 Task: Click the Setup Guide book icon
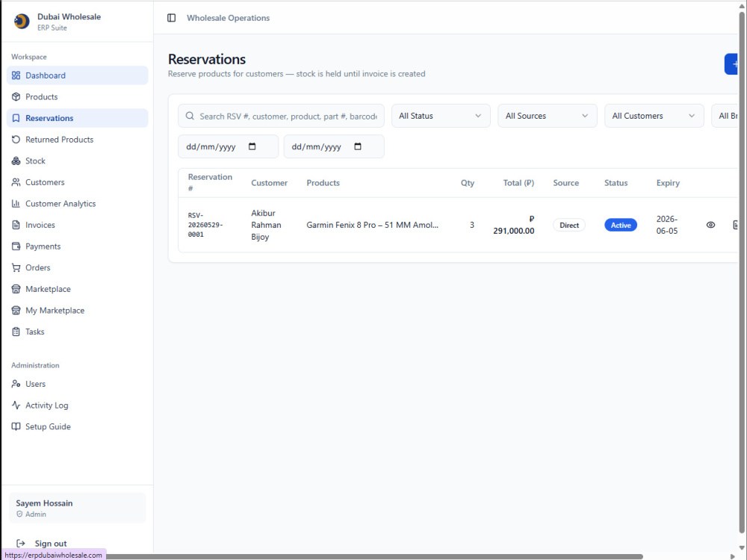click(16, 426)
